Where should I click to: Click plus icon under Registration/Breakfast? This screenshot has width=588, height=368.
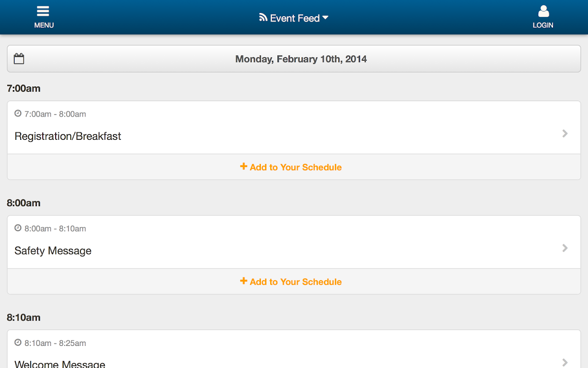(243, 167)
